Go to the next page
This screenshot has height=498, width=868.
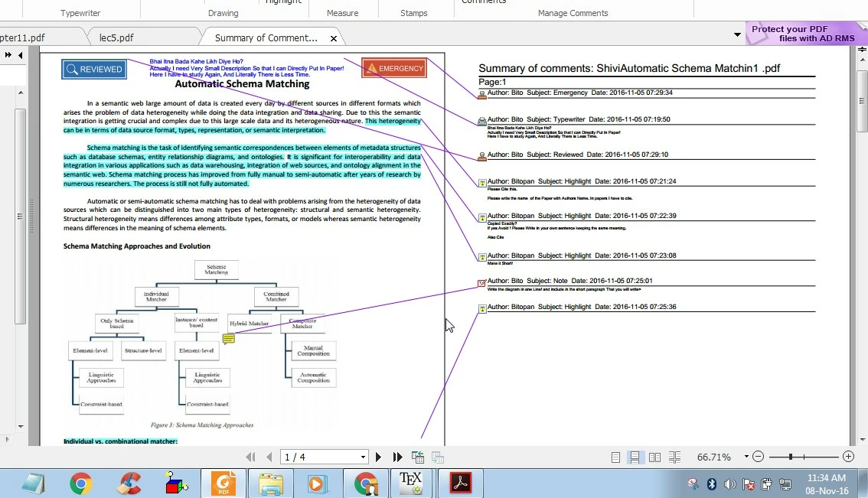[379, 457]
